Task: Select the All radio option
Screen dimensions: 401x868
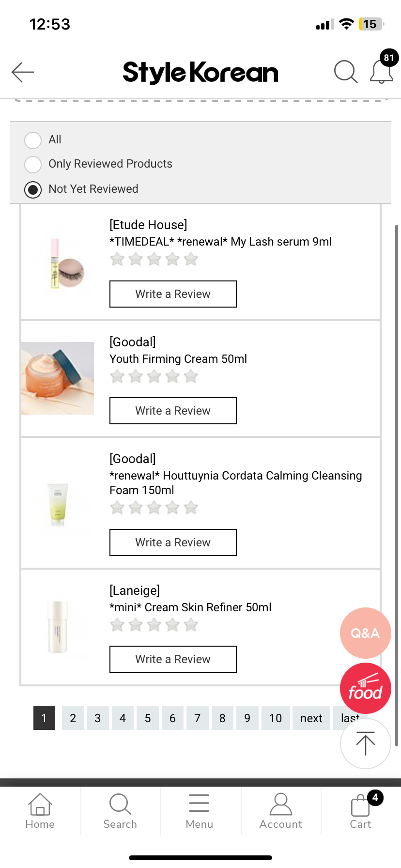Action: click(x=33, y=140)
